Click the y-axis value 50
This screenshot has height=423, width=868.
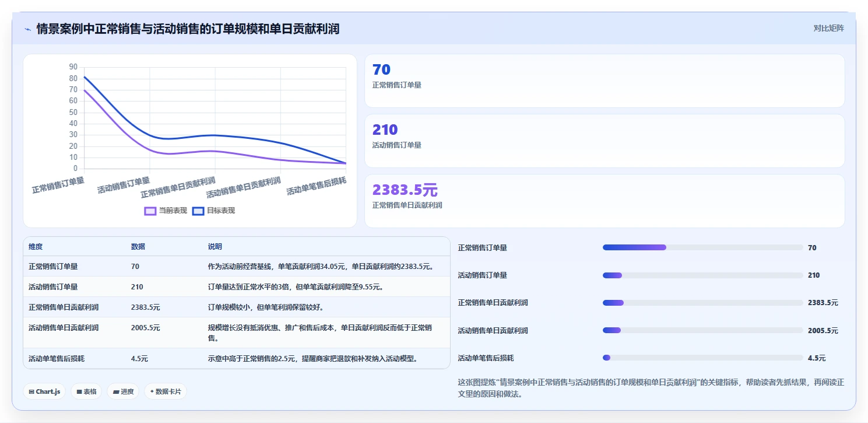click(73, 112)
